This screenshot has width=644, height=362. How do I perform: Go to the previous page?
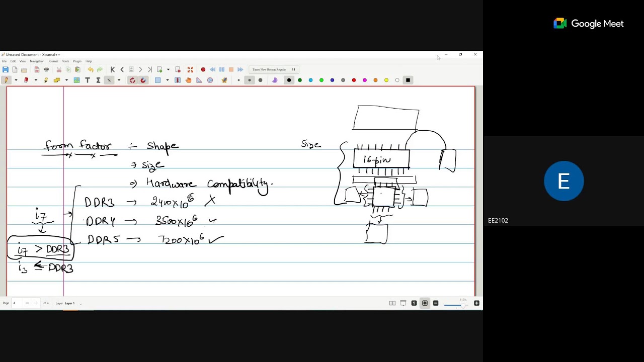(x=122, y=69)
